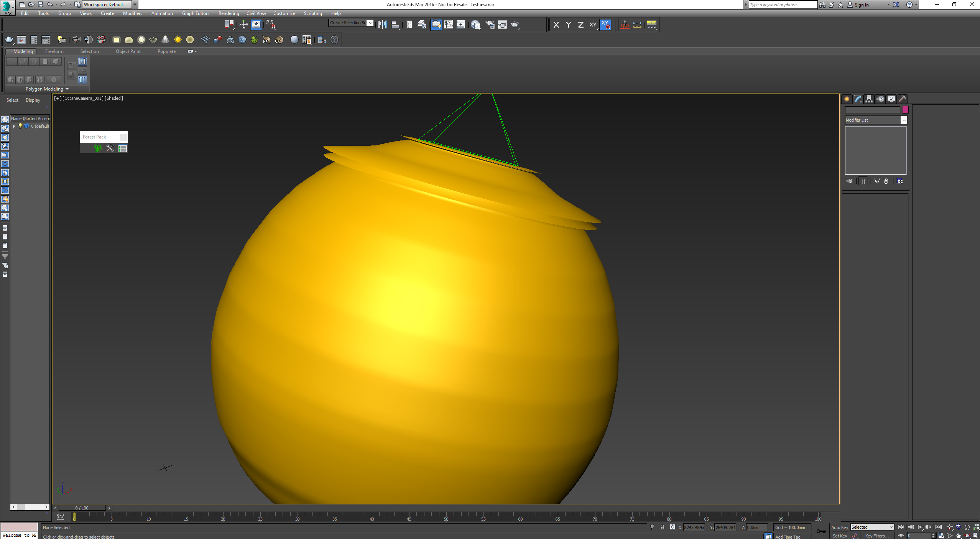Switch to the Freeform ribbon tab

point(54,51)
